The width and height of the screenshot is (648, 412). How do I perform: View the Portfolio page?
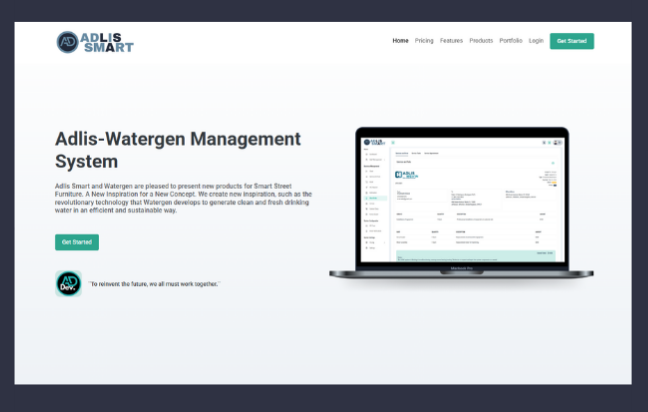[x=511, y=41]
